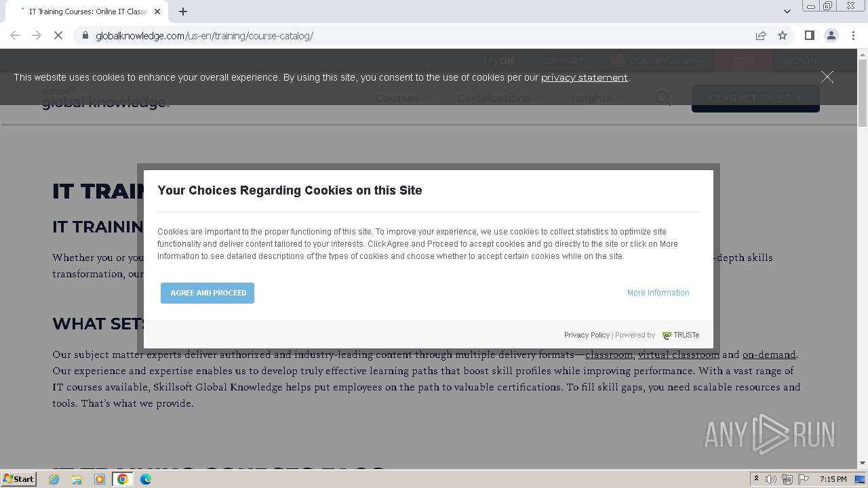
Task: Go back with browser back arrow
Action: point(15,35)
